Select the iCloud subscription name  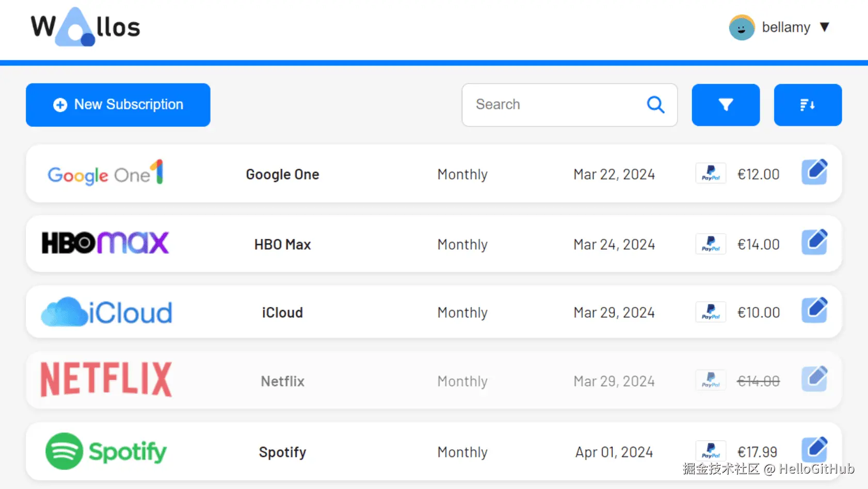click(x=282, y=313)
